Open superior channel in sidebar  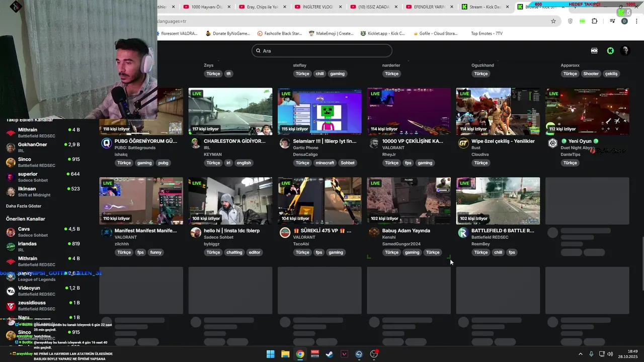[x=43, y=177]
